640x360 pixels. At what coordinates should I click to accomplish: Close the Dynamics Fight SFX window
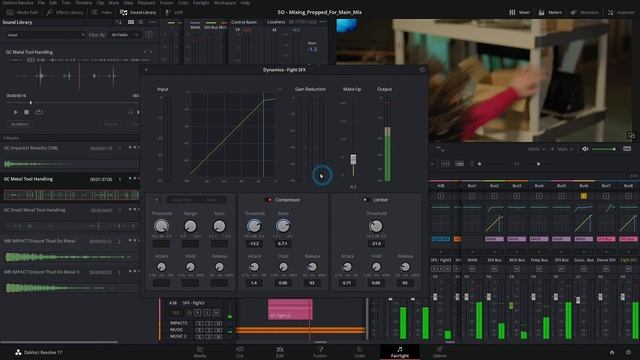(146, 70)
